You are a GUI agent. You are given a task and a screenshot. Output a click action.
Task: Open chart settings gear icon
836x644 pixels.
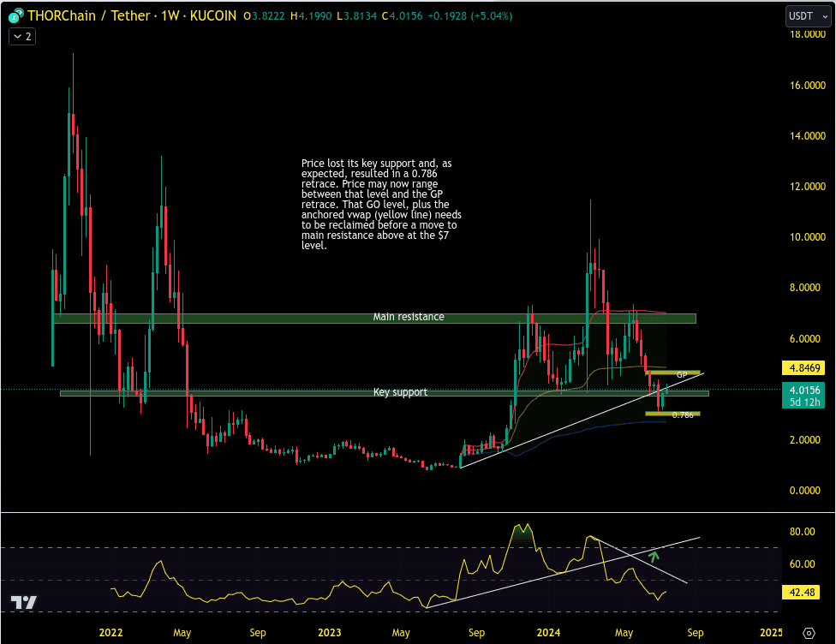809,633
